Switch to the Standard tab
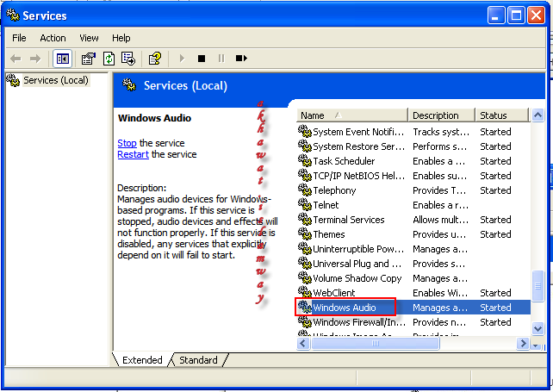Screen dimensions: 553x392 [x=198, y=360]
